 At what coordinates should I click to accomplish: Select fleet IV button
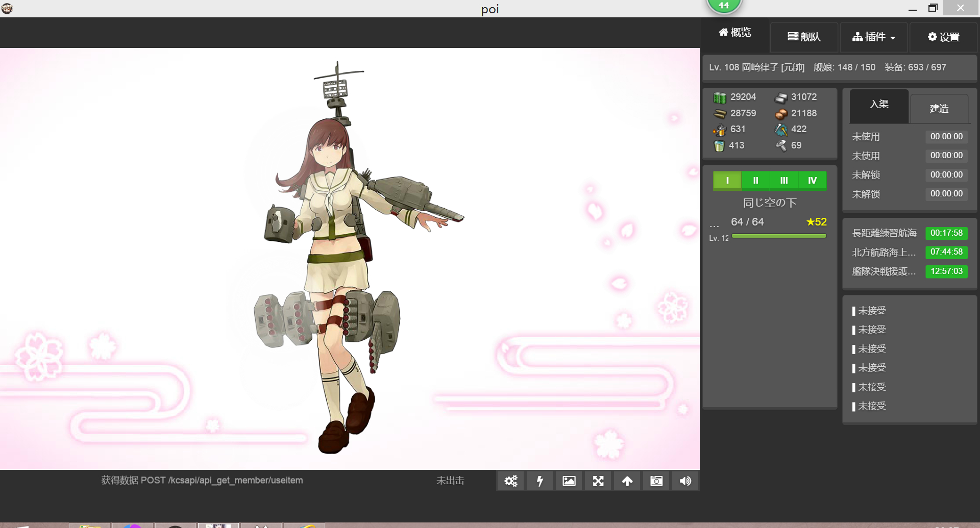813,180
